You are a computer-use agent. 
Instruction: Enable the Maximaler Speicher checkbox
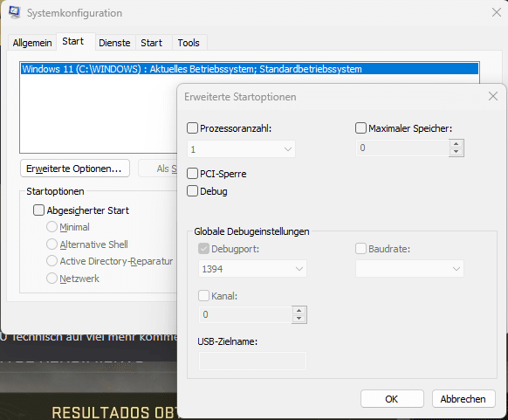coord(360,128)
